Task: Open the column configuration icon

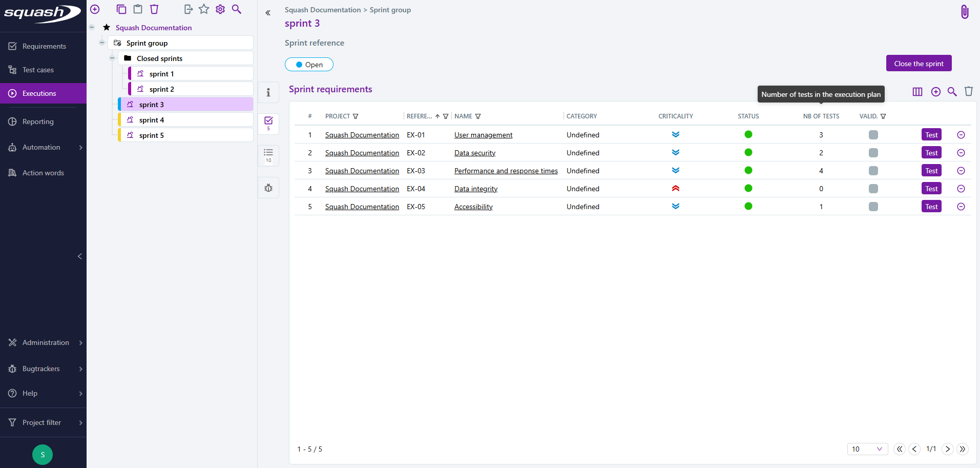Action: click(x=917, y=92)
